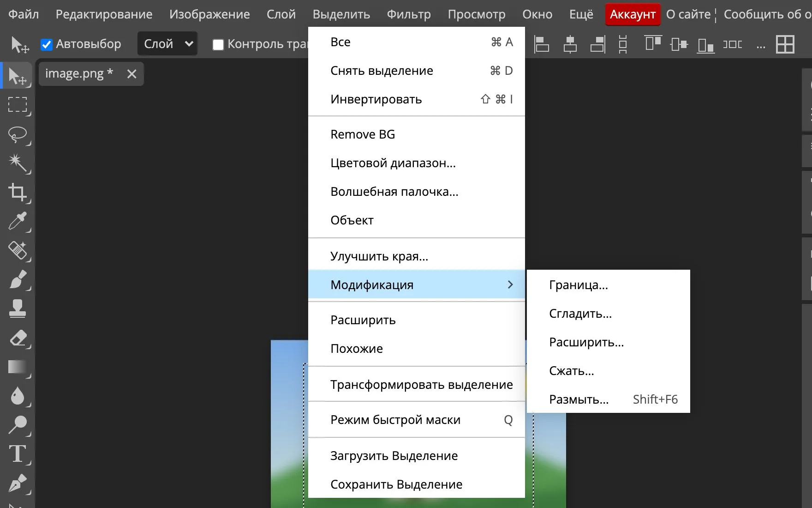
Task: Select the Crop tool
Action: tap(18, 192)
